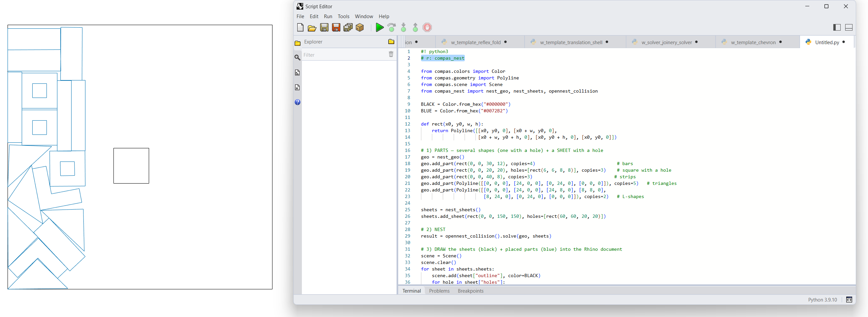Click the Script Editor app icon in title bar
868x317 pixels.
[x=300, y=6]
